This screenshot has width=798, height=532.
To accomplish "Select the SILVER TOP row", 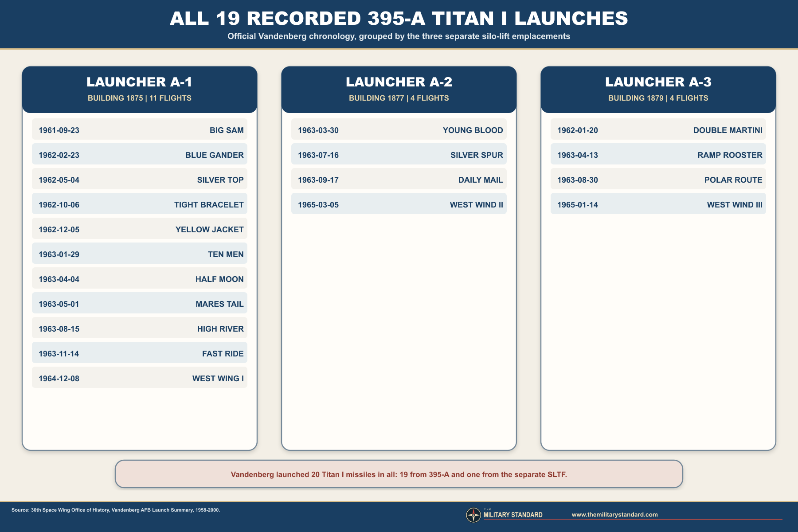I will coord(140,179).
